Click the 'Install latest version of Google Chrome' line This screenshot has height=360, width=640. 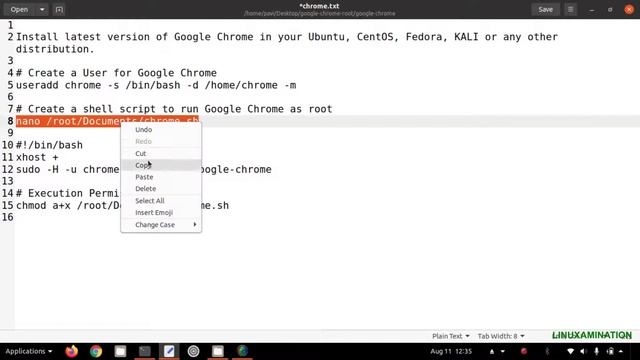click(x=287, y=42)
